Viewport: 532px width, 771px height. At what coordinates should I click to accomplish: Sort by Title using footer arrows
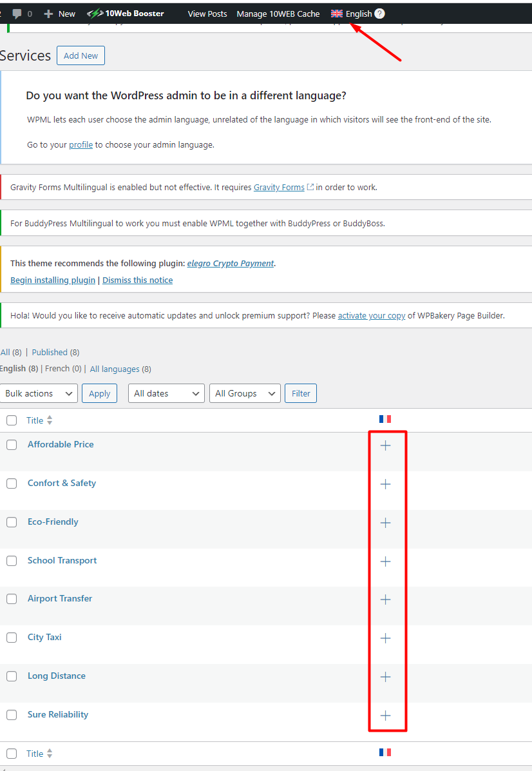tap(50, 754)
